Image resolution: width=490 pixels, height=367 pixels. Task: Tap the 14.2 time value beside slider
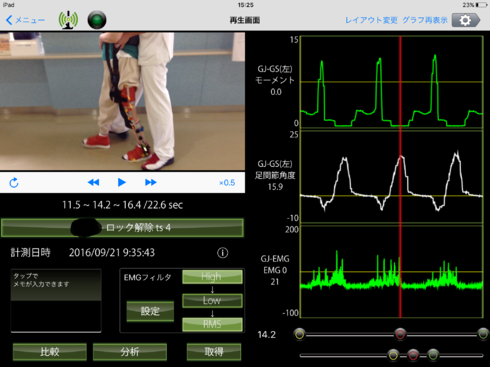[x=267, y=334]
